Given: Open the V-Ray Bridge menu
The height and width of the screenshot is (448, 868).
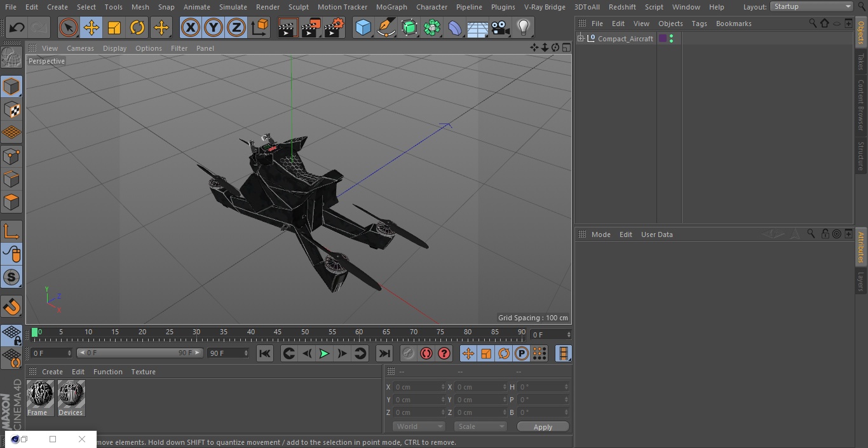Looking at the screenshot, I should (545, 7).
